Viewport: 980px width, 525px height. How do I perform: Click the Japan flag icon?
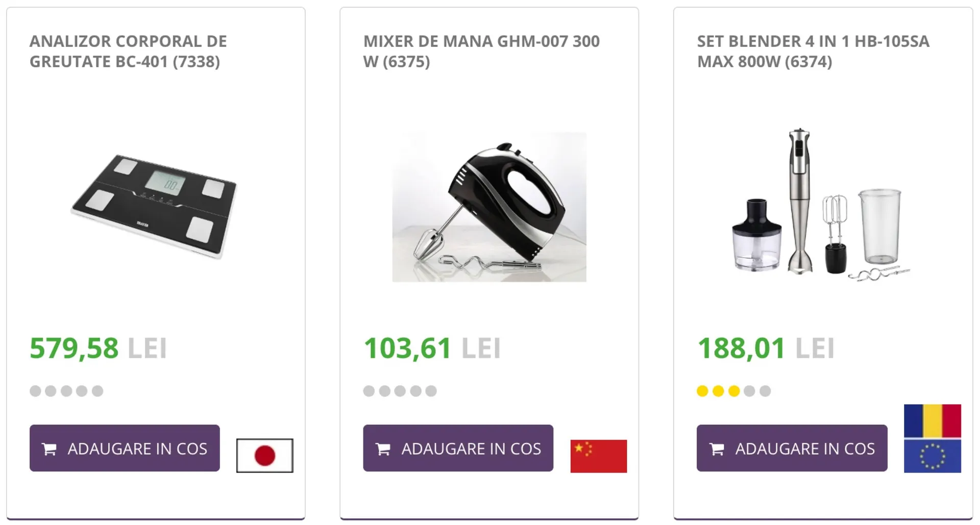(264, 456)
